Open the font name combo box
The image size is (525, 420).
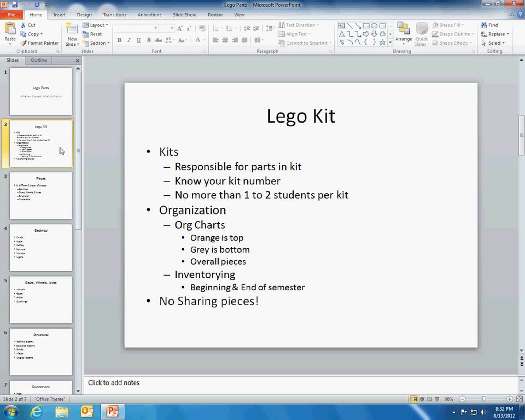pyautogui.click(x=136, y=28)
